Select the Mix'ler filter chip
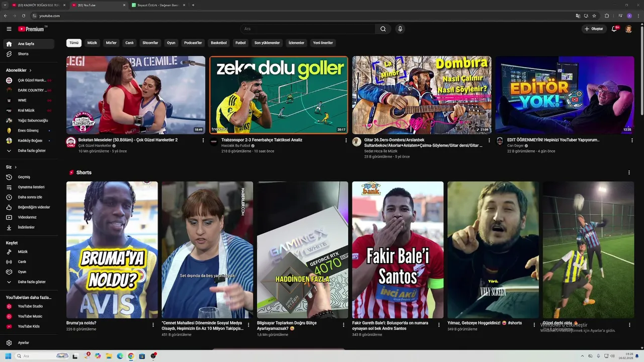 tap(111, 43)
